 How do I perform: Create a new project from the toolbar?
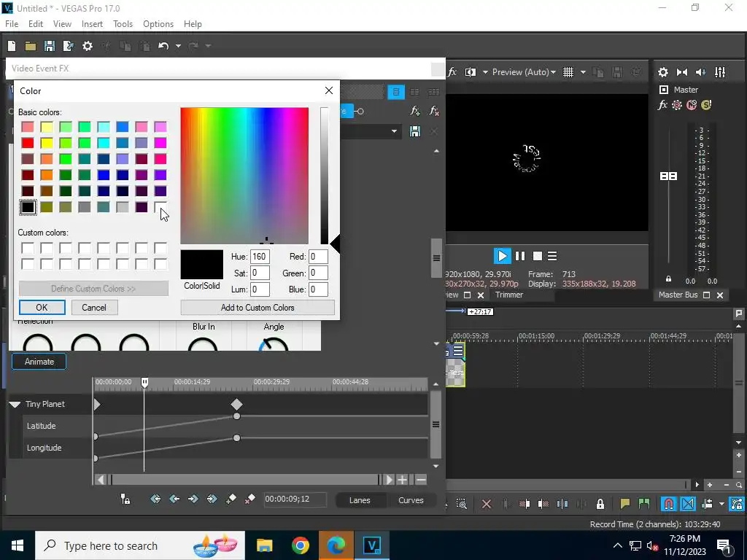(12, 46)
